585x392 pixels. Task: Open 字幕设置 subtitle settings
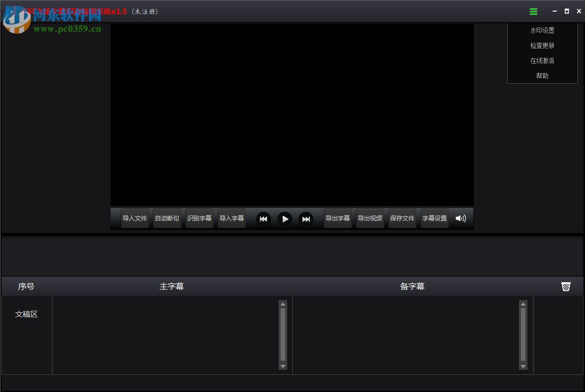coord(435,218)
